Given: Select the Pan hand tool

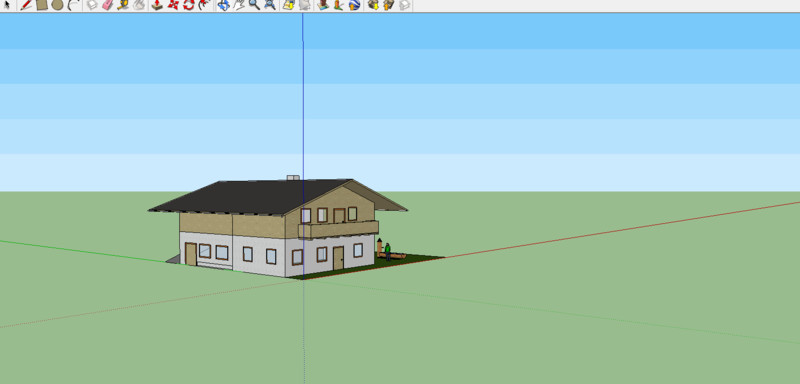Looking at the screenshot, I should click(x=238, y=5).
